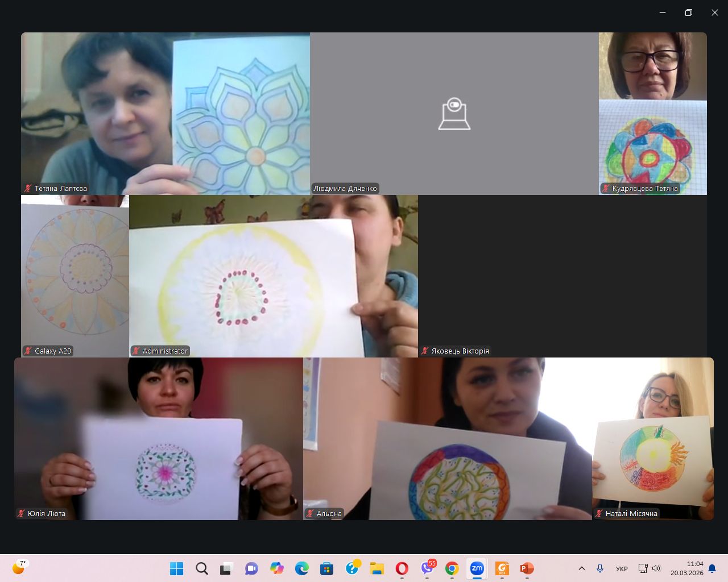The image size is (728, 582).
Task: Click the microphone icon in system tray
Action: click(599, 568)
